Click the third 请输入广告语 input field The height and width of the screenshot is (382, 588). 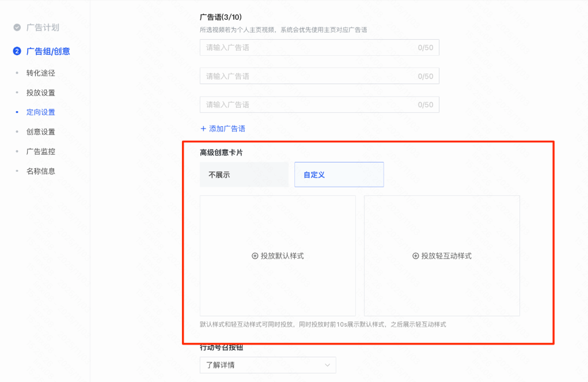[319, 104]
